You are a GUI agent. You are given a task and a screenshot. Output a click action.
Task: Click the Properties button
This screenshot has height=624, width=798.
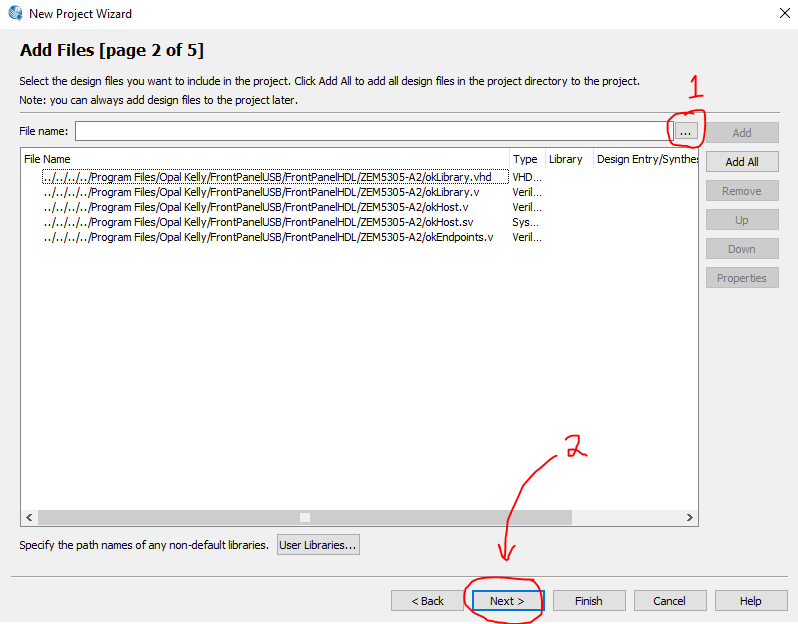[x=742, y=278]
